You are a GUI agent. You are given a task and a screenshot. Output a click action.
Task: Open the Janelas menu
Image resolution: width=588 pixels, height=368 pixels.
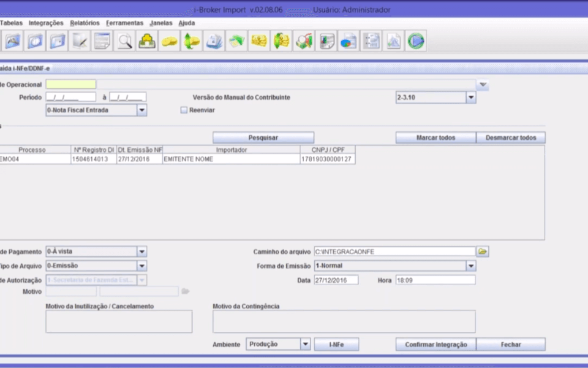click(161, 23)
